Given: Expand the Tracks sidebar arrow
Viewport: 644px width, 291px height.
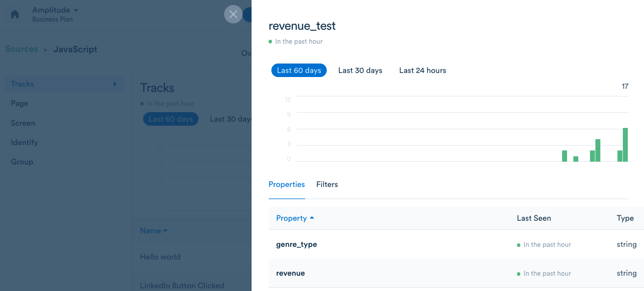Looking at the screenshot, I should pos(115,84).
